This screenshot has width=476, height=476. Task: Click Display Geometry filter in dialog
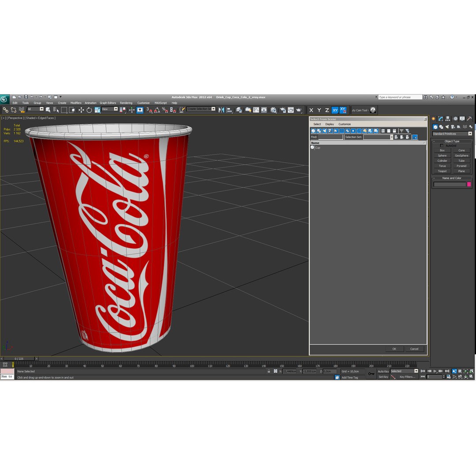(x=313, y=131)
